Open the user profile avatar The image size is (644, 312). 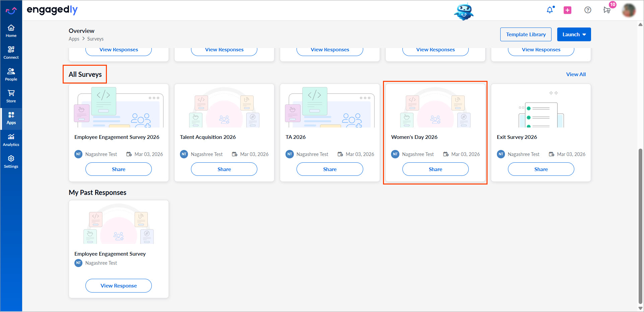629,10
